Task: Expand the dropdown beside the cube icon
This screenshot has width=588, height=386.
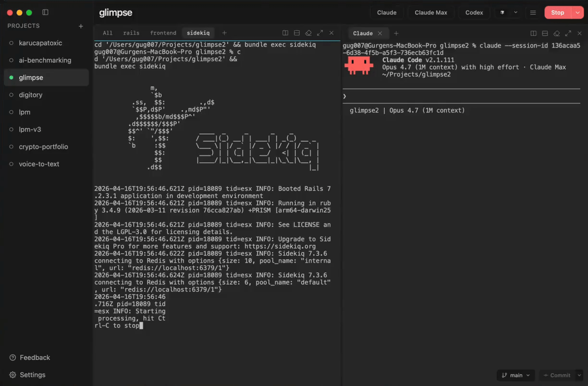Action: (515, 12)
